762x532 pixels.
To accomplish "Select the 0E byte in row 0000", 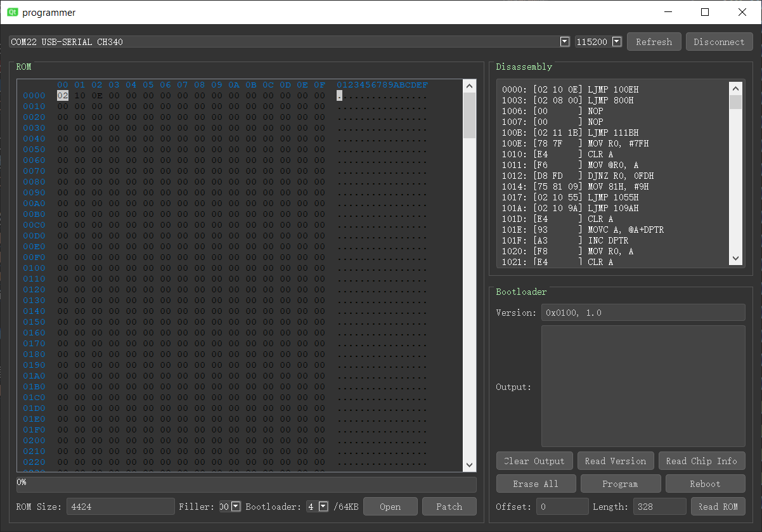I will 96,96.
